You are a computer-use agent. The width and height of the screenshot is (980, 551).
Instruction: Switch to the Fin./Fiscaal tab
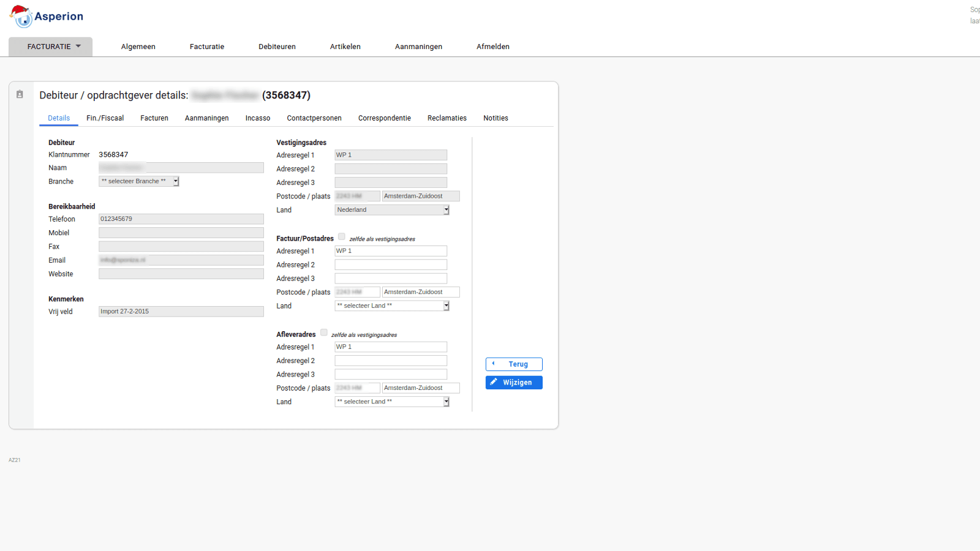coord(105,118)
